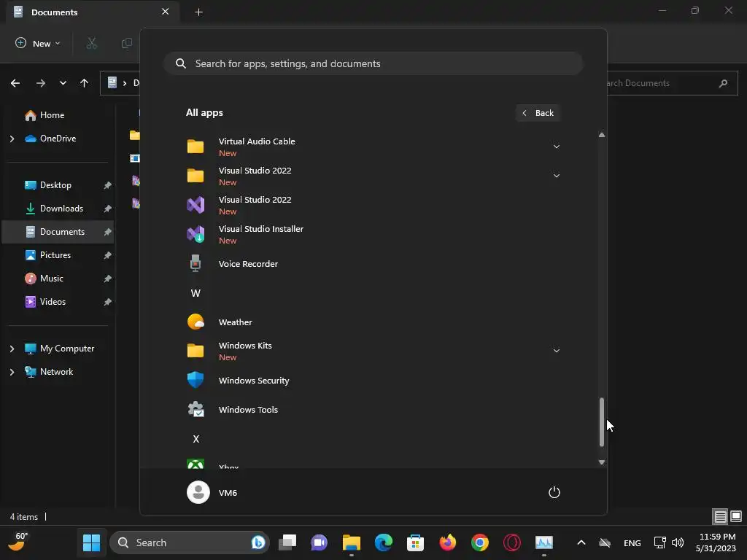Add a new Explorer tab
The width and height of the screenshot is (747, 560).
[199, 12]
